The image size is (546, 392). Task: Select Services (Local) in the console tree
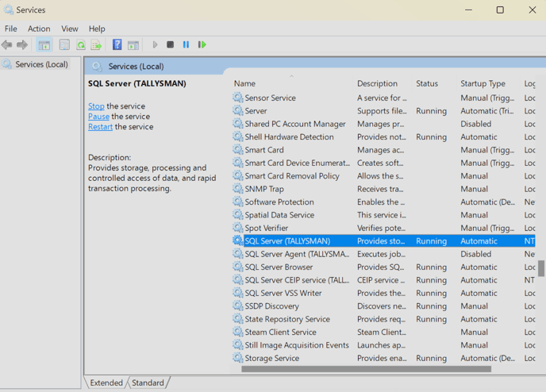pos(41,64)
